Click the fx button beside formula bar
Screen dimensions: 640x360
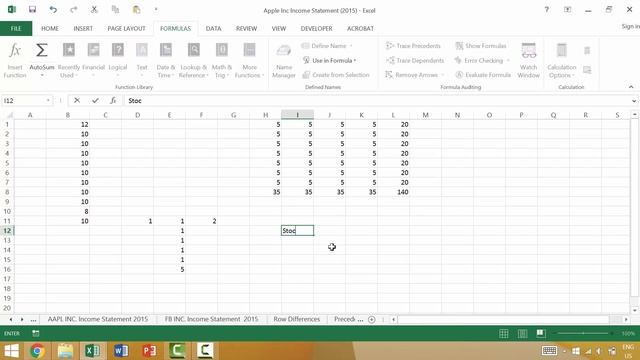(x=113, y=100)
